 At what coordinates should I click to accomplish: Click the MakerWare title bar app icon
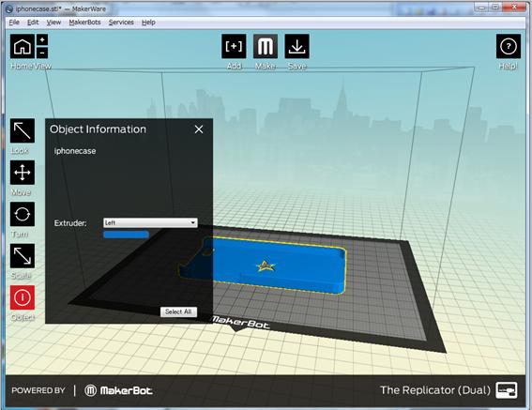9,8
